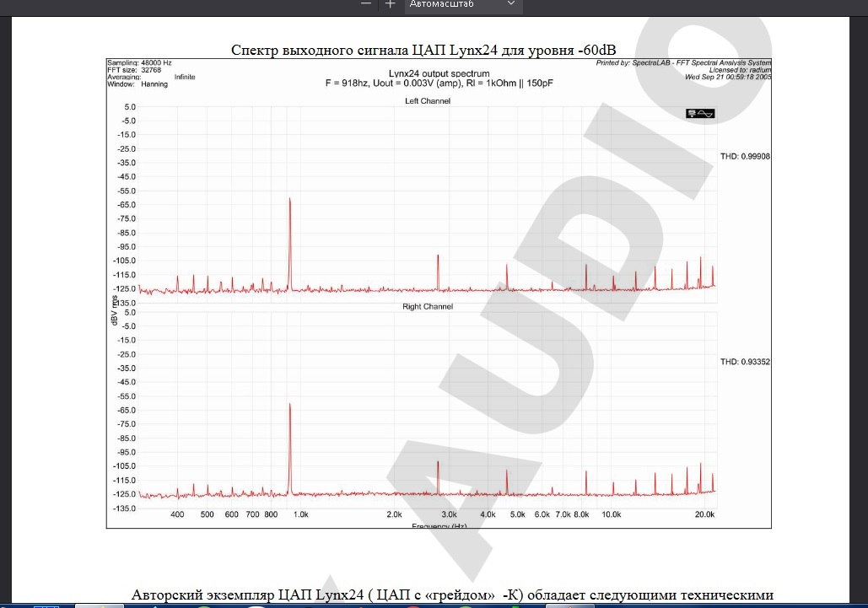The height and width of the screenshot is (608, 868).
Task: Click the 'Window: Hanning' text
Action: tap(137, 84)
